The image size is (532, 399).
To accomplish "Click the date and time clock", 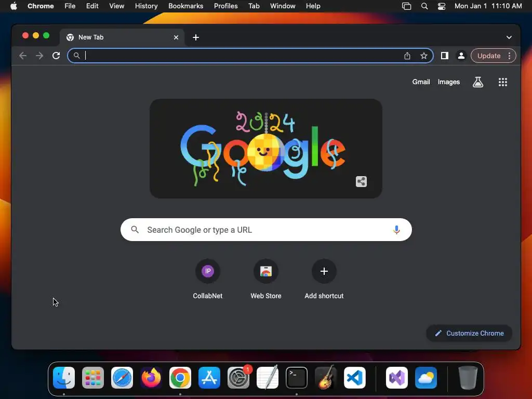I will pyautogui.click(x=488, y=6).
